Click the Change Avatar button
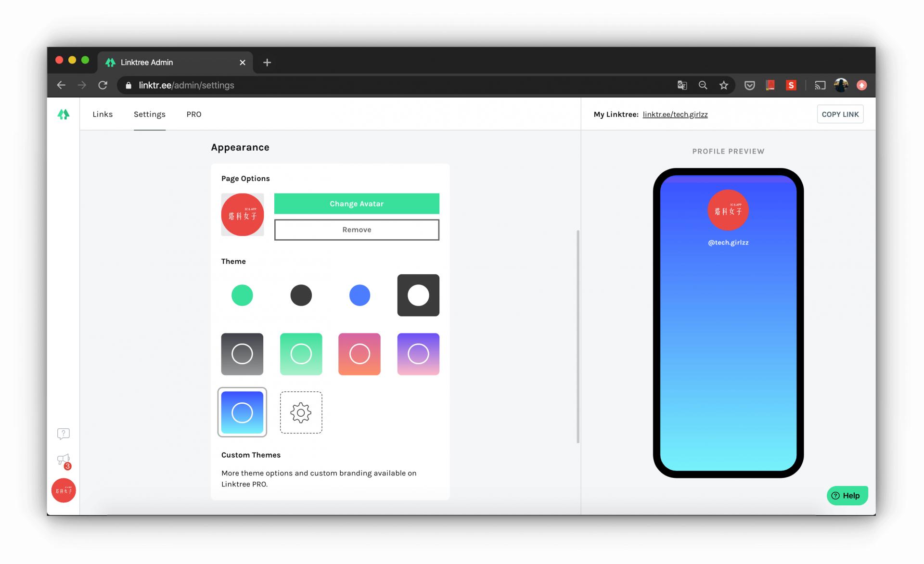This screenshot has height=564, width=924. point(357,204)
